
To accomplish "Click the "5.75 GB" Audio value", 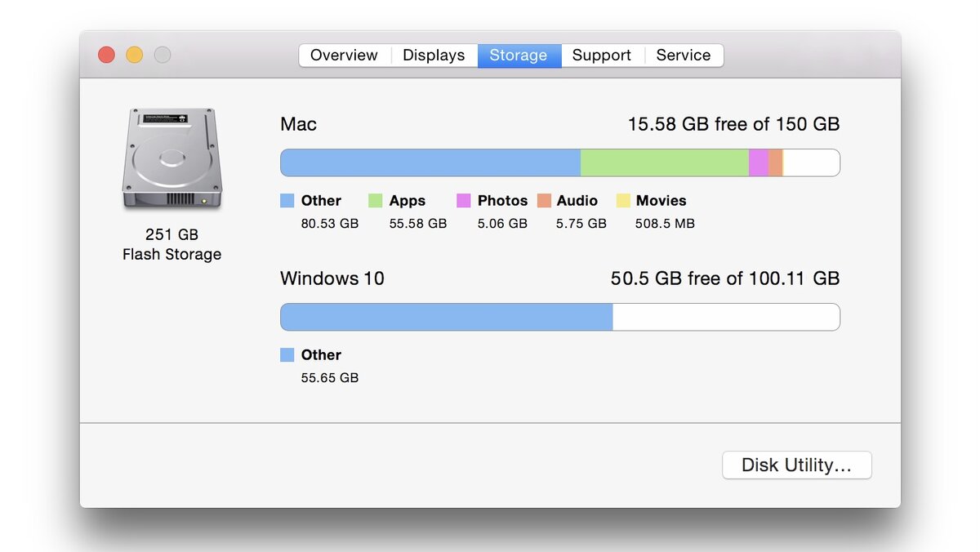I will (x=581, y=224).
